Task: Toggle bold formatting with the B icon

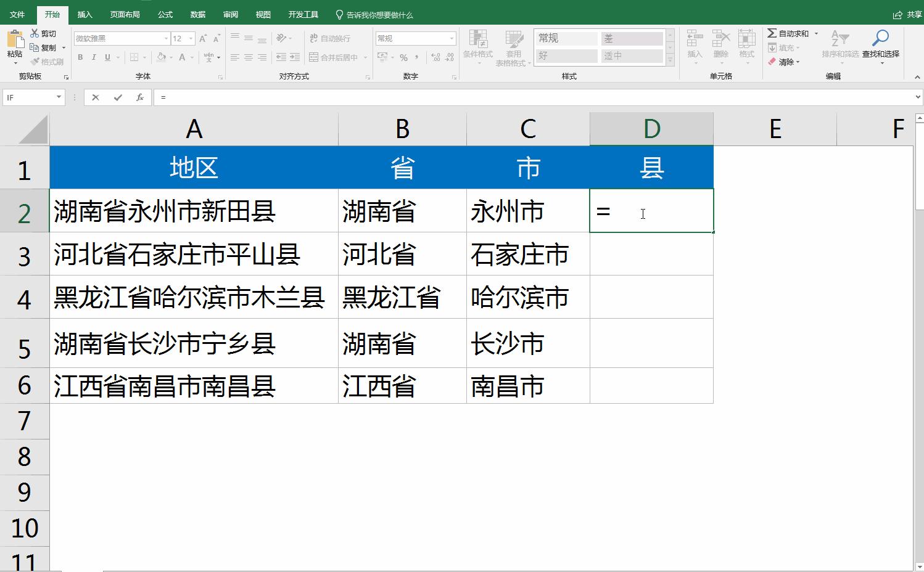Action: point(80,57)
